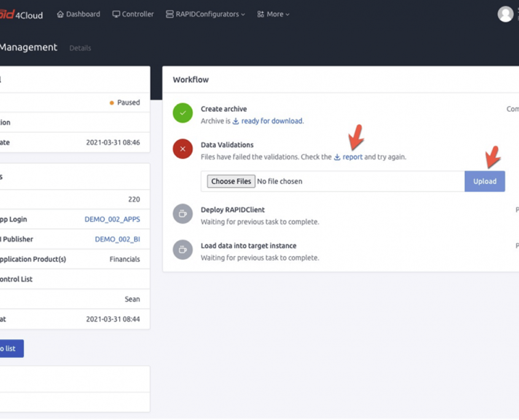The image size is (519, 420).
Task: Click the orange Paused status dot
Action: (x=112, y=103)
